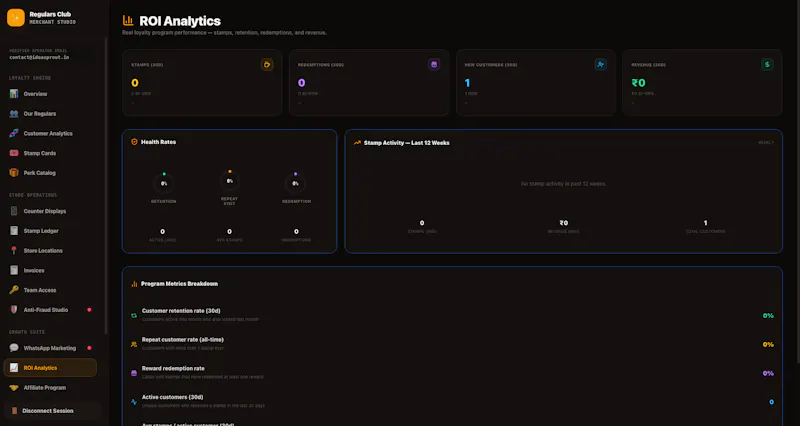Open Our Regulars people icon

pyautogui.click(x=14, y=114)
